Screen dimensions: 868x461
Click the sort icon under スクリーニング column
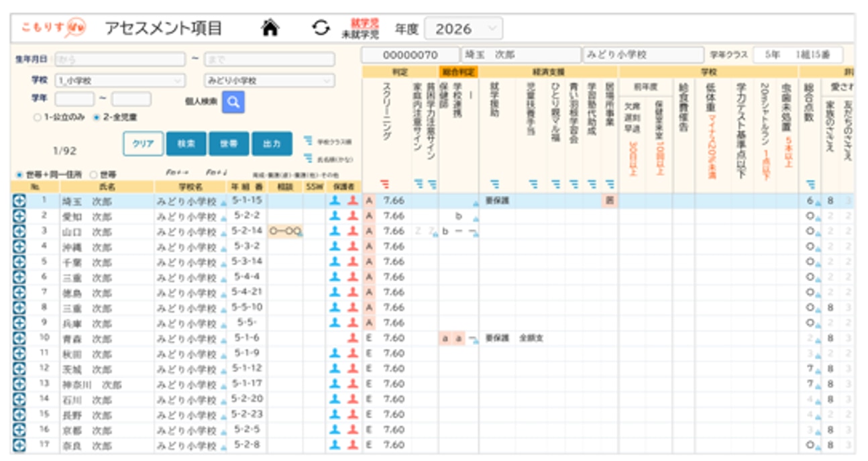click(385, 183)
